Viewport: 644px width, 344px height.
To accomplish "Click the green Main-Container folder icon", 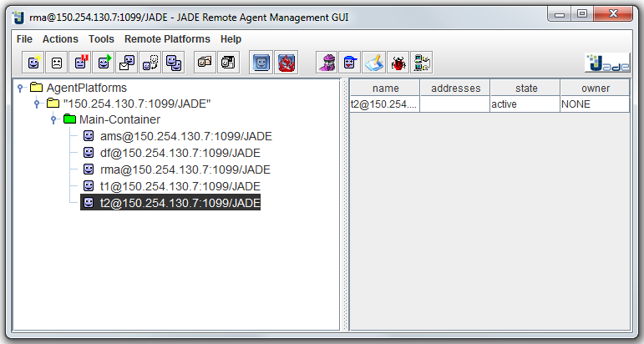I will point(70,119).
